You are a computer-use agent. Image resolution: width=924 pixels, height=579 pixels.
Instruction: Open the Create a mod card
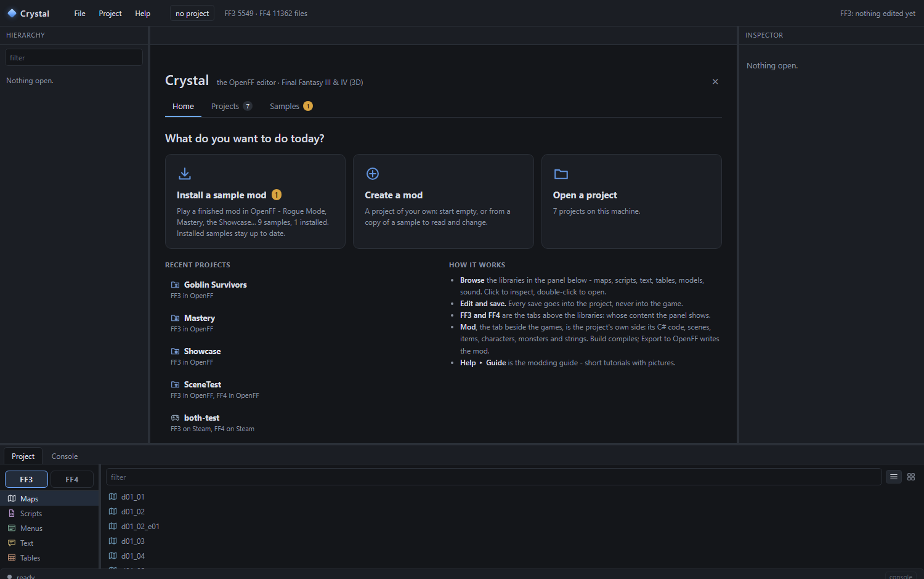[x=444, y=201]
